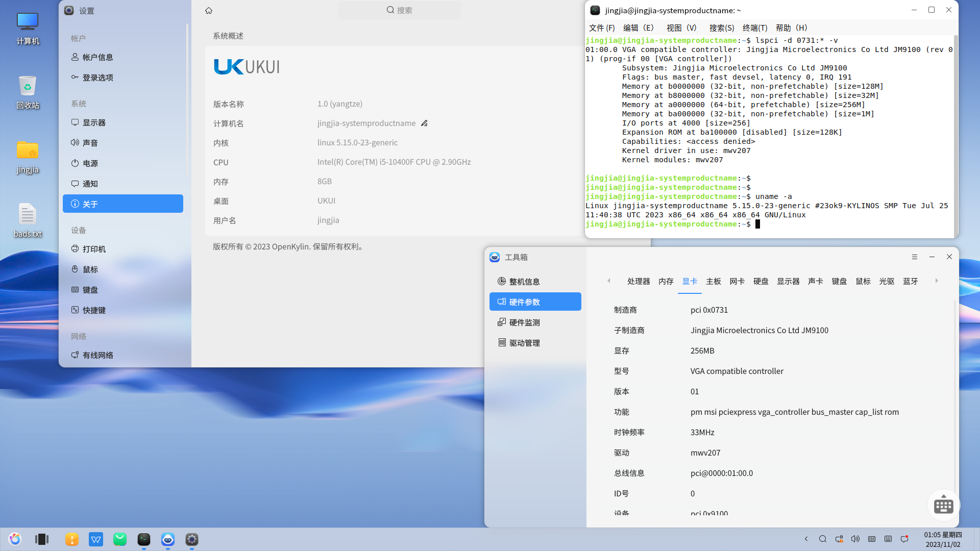Go to 显示器 in the Settings sidebar

[94, 123]
